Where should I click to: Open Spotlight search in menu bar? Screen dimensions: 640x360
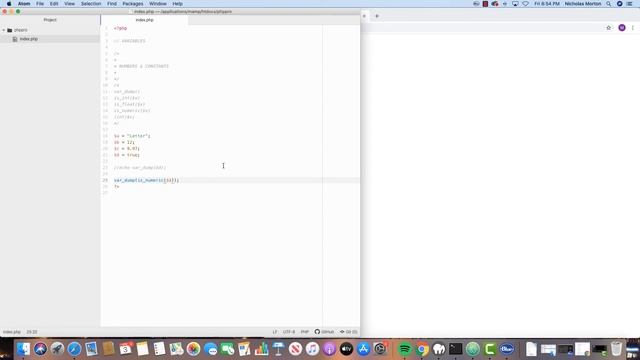(609, 4)
